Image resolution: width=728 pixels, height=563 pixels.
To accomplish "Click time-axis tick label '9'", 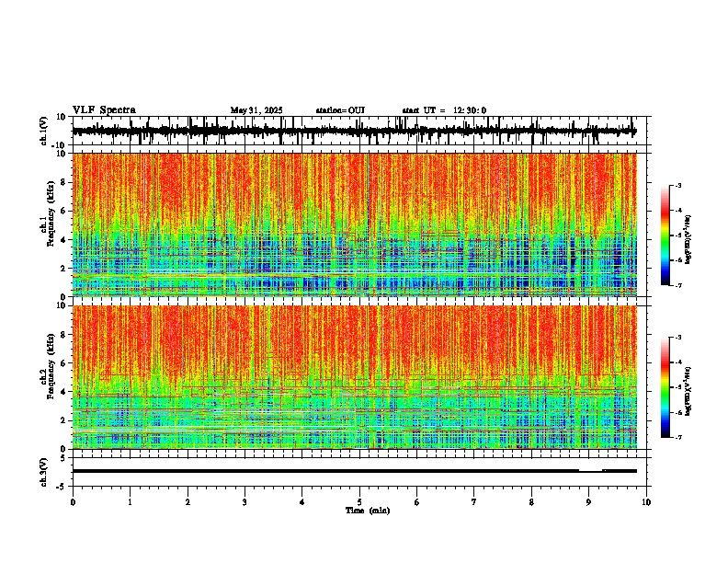I will coord(589,502).
